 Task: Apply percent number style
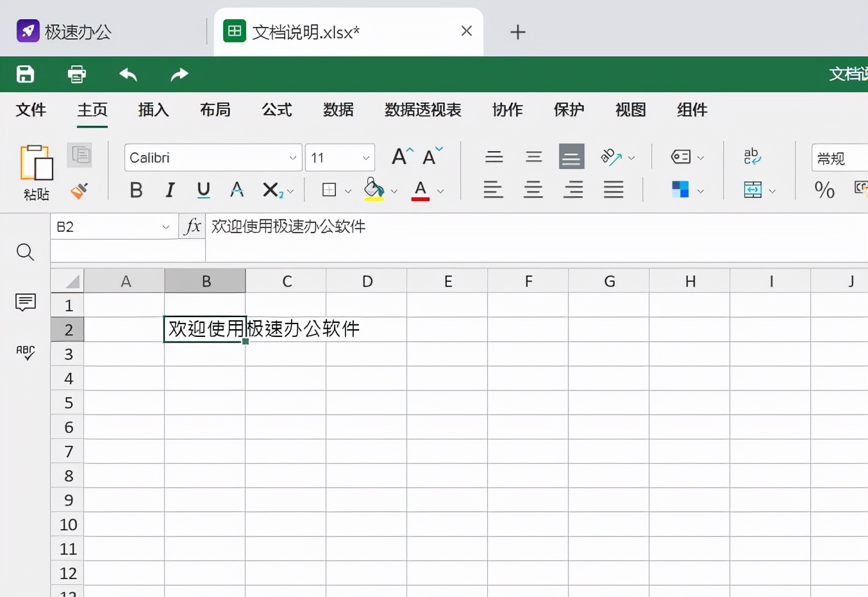824,190
